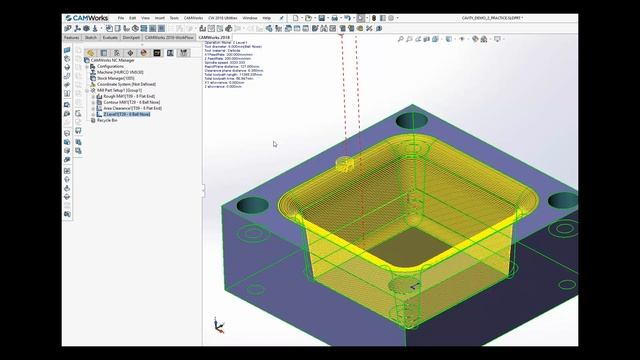Click the Open document icon

pos(309,18)
